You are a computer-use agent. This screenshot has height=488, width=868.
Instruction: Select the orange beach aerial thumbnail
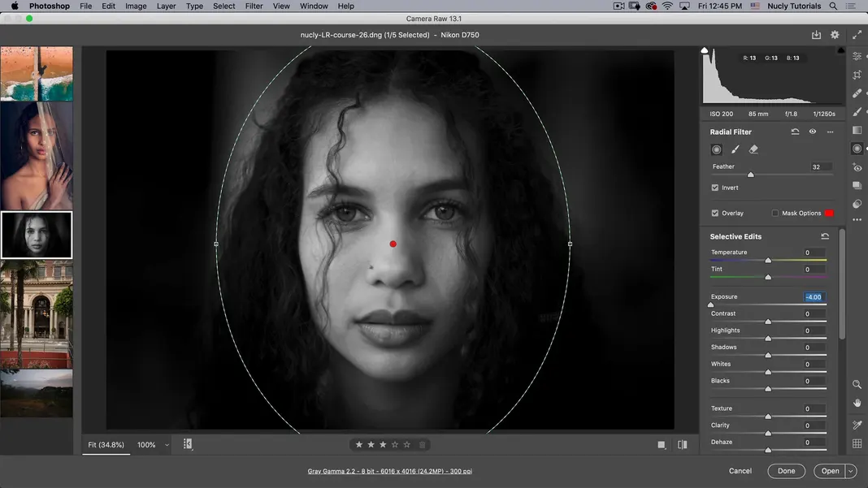(x=37, y=74)
